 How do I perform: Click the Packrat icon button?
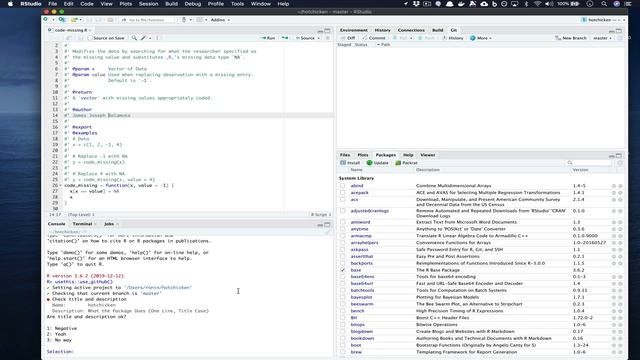click(x=406, y=163)
